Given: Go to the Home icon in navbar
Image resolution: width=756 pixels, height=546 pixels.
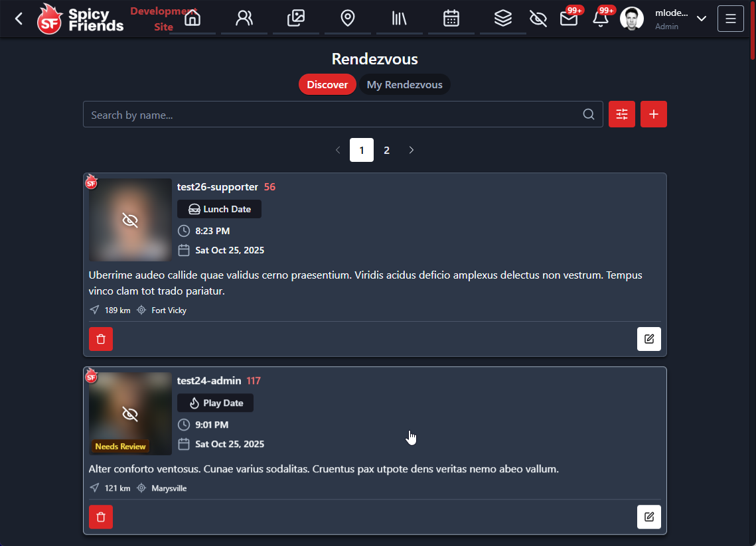Looking at the screenshot, I should click(x=192, y=19).
